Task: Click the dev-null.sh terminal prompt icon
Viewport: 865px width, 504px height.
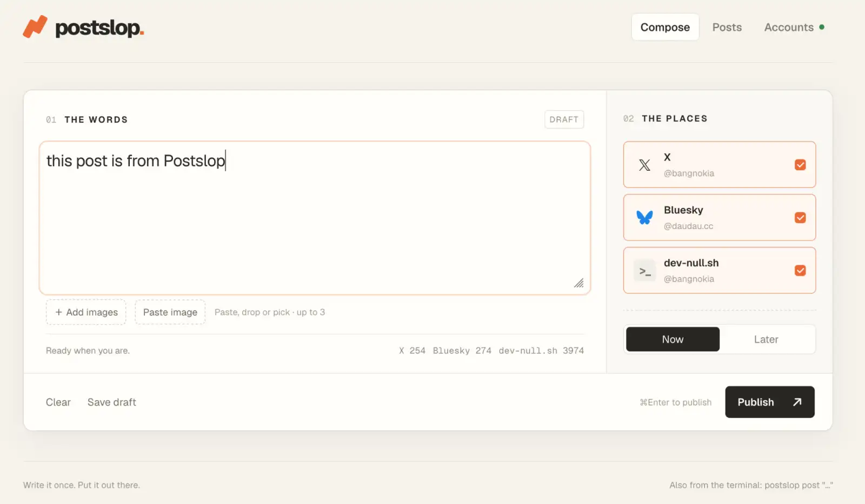Action: [644, 271]
